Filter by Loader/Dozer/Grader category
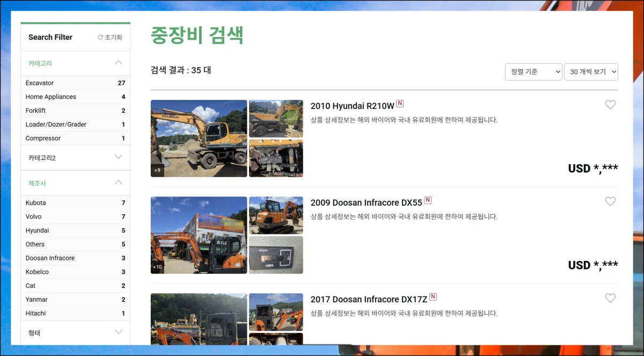Image resolution: width=644 pixels, height=356 pixels. pyautogui.click(x=75, y=125)
